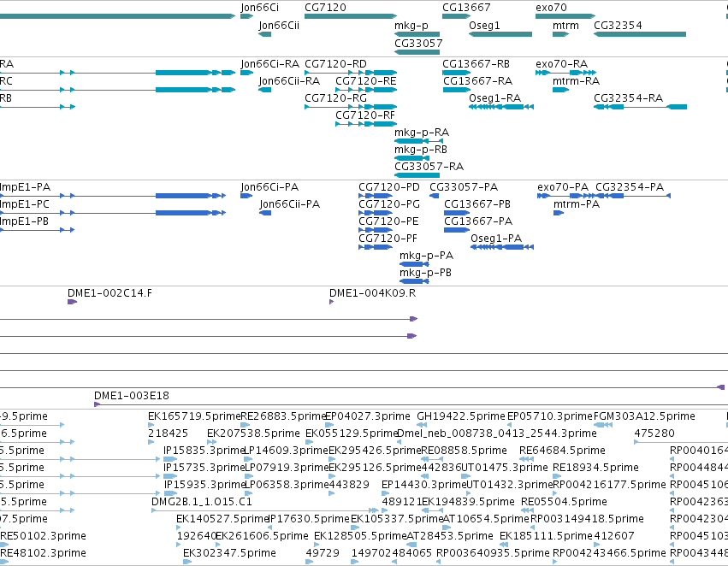Click protein CG13667-PA

457,230
